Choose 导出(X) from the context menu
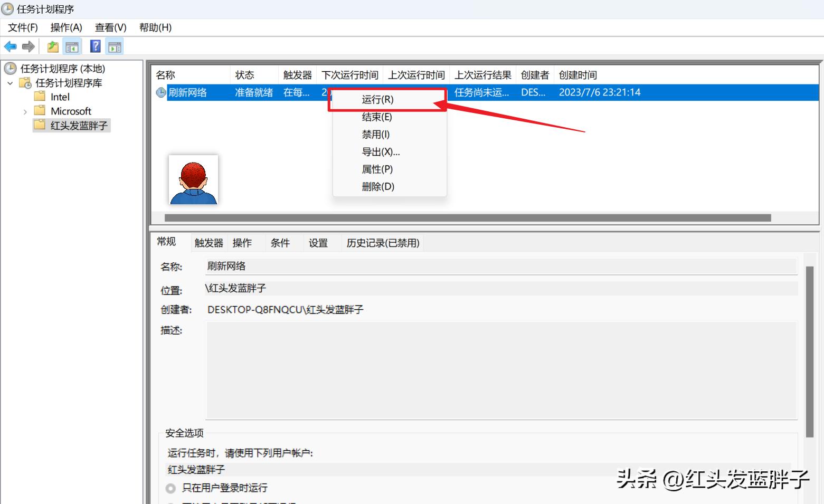 tap(381, 151)
